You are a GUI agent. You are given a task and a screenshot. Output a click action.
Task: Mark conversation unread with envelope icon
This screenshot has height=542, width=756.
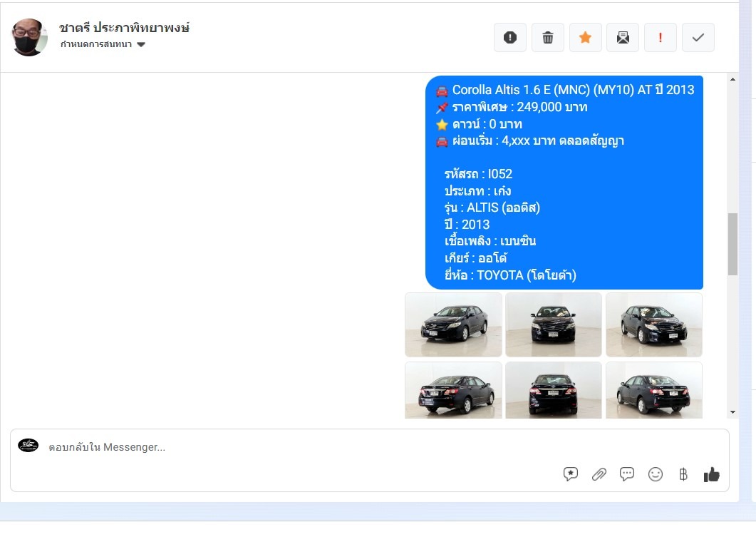(623, 38)
